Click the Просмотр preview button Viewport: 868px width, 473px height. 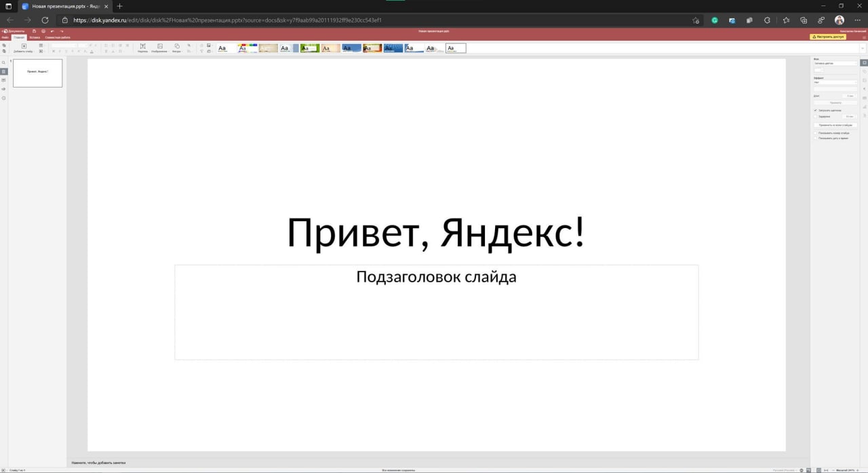click(835, 102)
